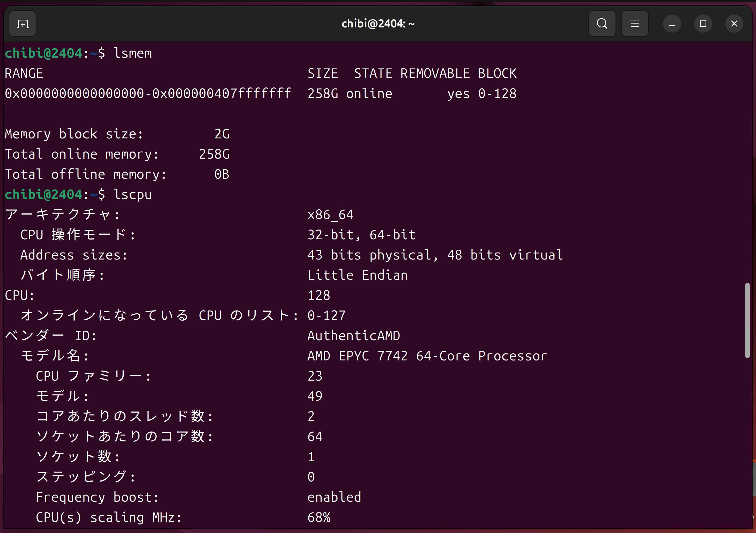Click the lscpu command text
This screenshot has height=533, width=756.
(133, 195)
